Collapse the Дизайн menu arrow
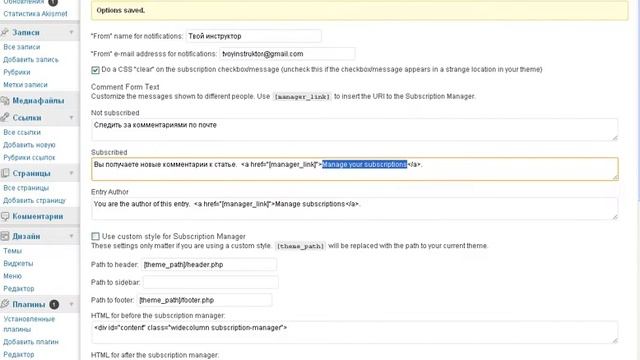This screenshot has height=360, width=640. coord(71,236)
